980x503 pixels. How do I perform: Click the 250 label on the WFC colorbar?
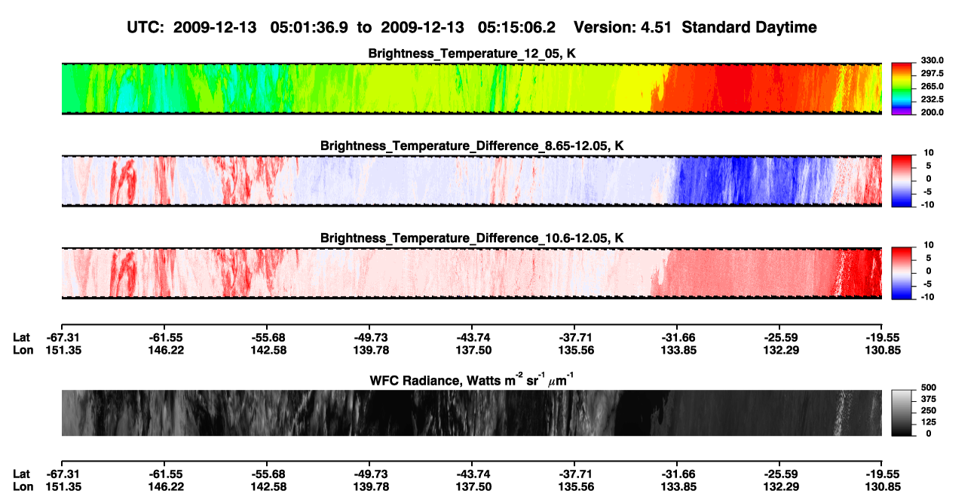pyautogui.click(x=927, y=412)
